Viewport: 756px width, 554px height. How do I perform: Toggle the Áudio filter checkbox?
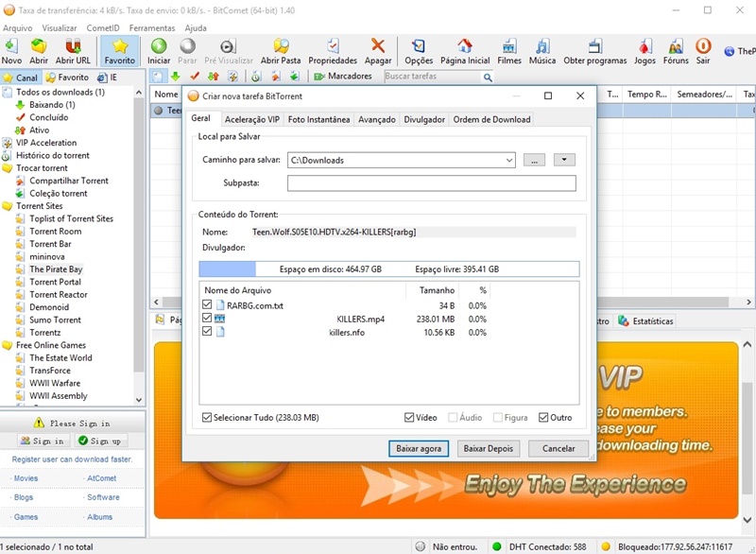[453, 418]
